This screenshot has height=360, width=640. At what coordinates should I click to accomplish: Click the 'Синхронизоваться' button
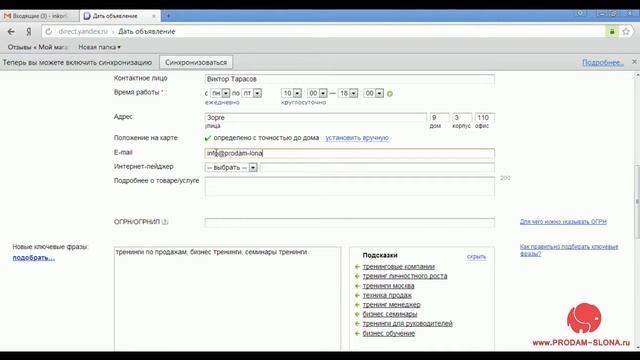(x=196, y=62)
